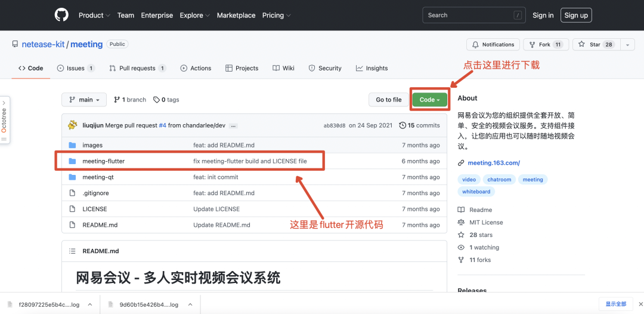Switch to the Security tab

[325, 68]
